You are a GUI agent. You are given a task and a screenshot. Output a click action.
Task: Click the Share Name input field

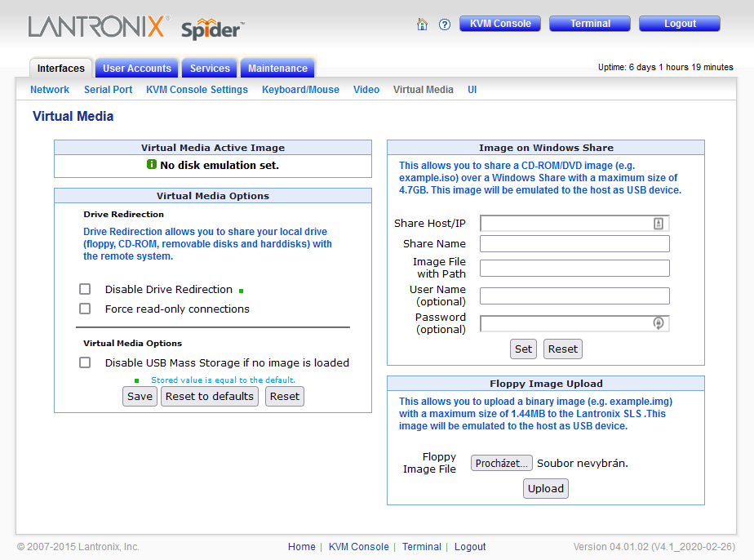click(574, 244)
